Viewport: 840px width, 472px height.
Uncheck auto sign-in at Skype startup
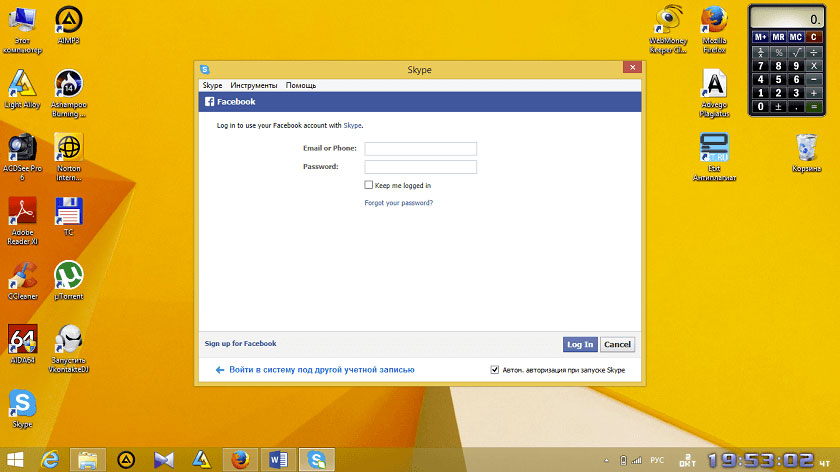(494, 370)
